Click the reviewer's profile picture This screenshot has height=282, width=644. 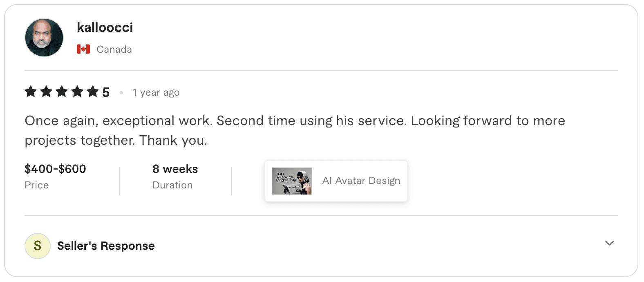coord(44,37)
